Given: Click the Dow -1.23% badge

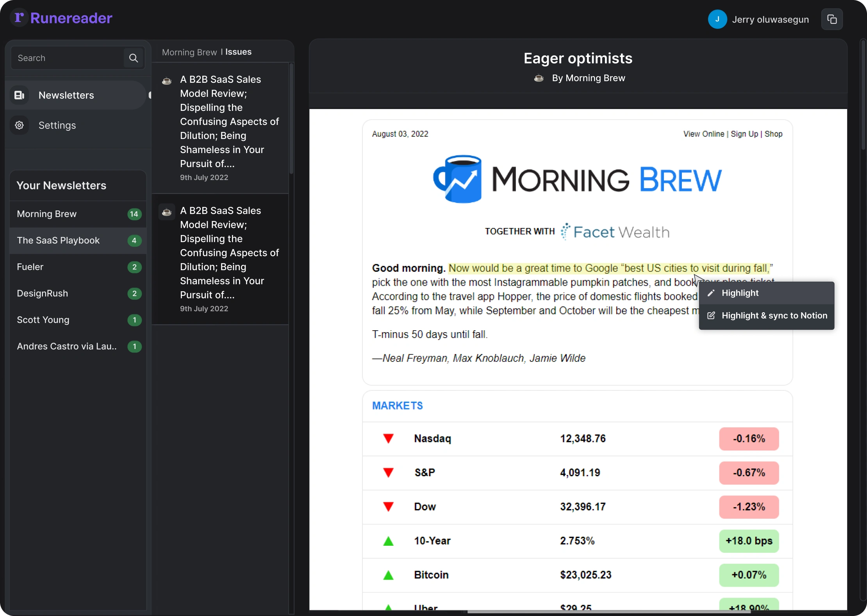Looking at the screenshot, I should point(749,507).
